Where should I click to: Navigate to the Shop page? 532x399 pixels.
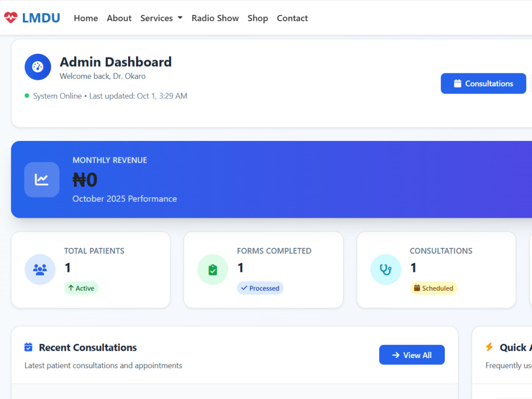click(x=258, y=18)
